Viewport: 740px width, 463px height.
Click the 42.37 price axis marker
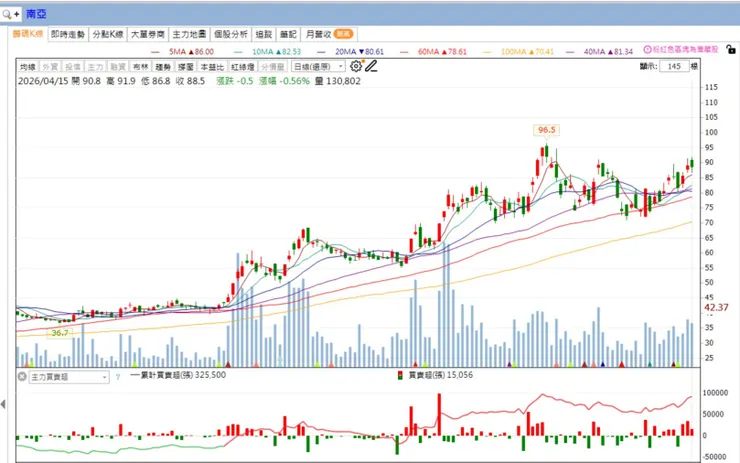tap(716, 308)
